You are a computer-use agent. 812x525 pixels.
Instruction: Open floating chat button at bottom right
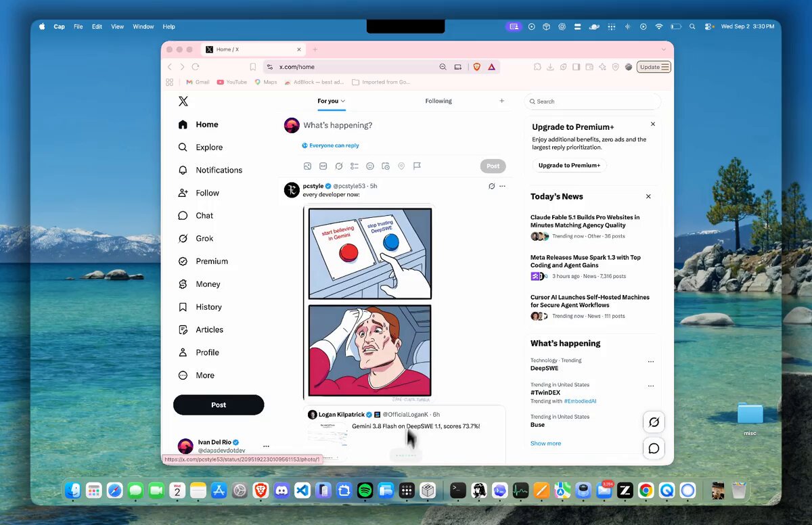click(x=654, y=449)
